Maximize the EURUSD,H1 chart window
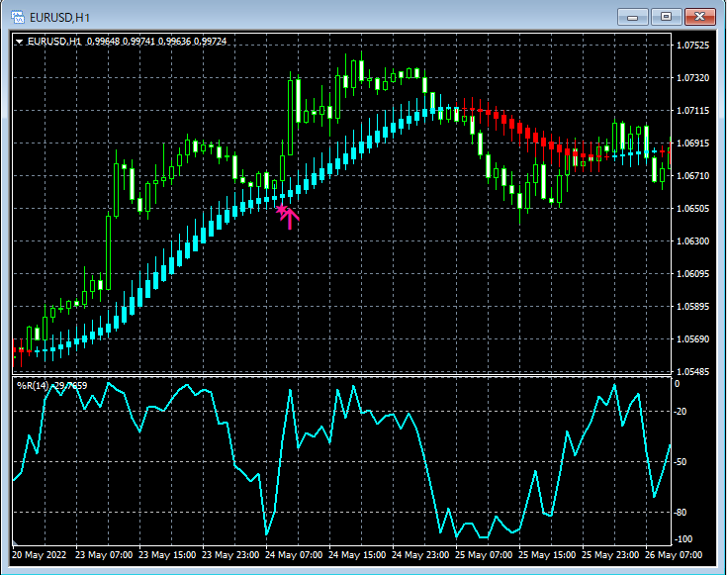 pyautogui.click(x=666, y=17)
